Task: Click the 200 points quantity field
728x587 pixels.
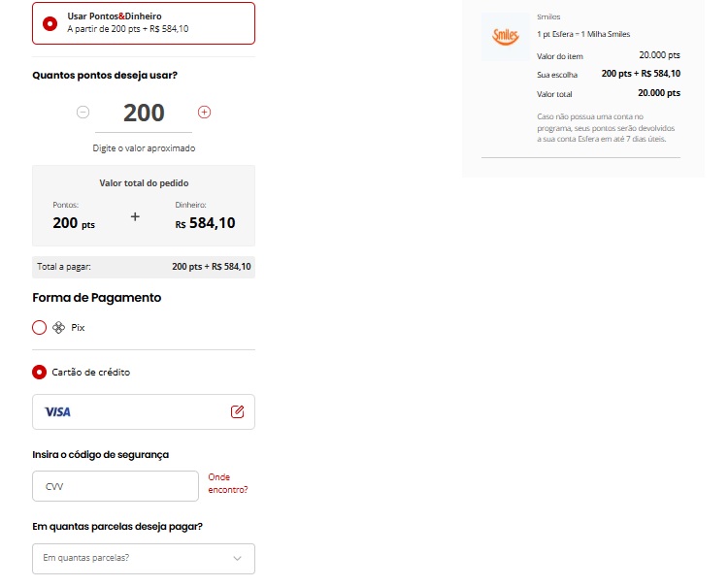Action: tap(144, 113)
